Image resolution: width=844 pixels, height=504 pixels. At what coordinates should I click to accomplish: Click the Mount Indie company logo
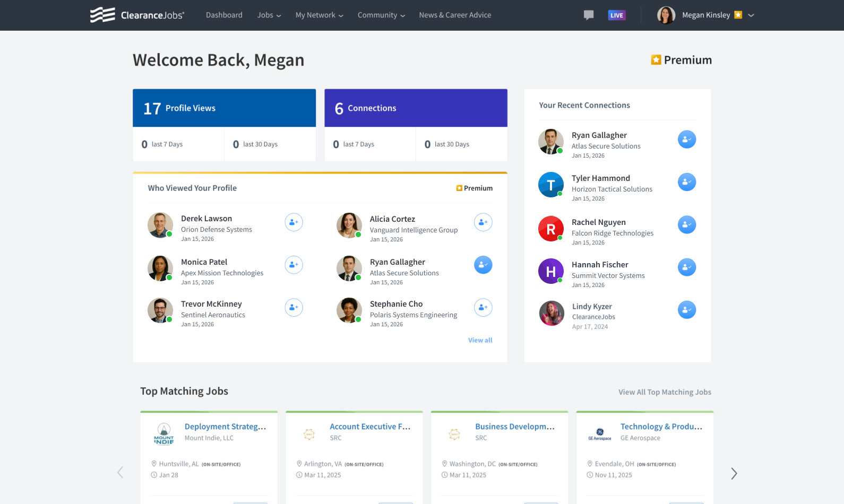pyautogui.click(x=164, y=434)
